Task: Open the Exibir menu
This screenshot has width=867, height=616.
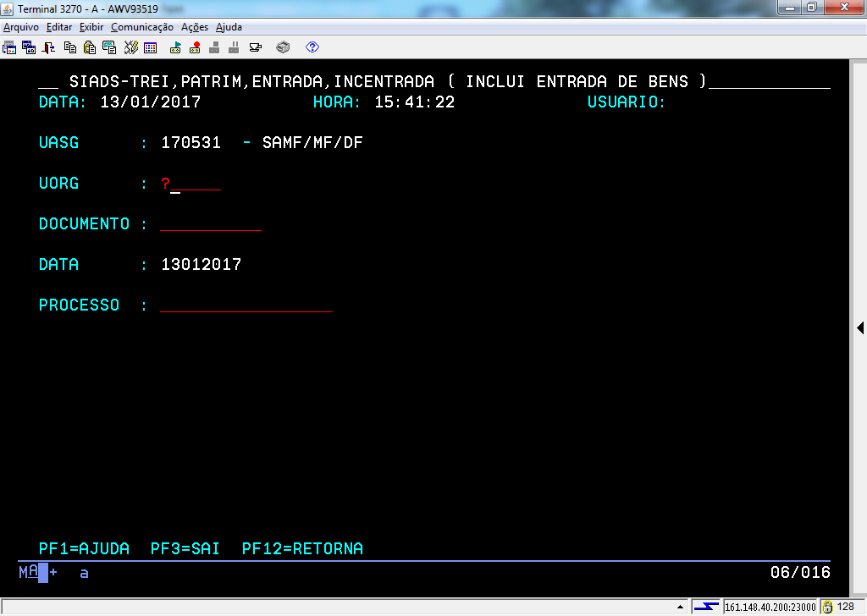Action: point(91,27)
